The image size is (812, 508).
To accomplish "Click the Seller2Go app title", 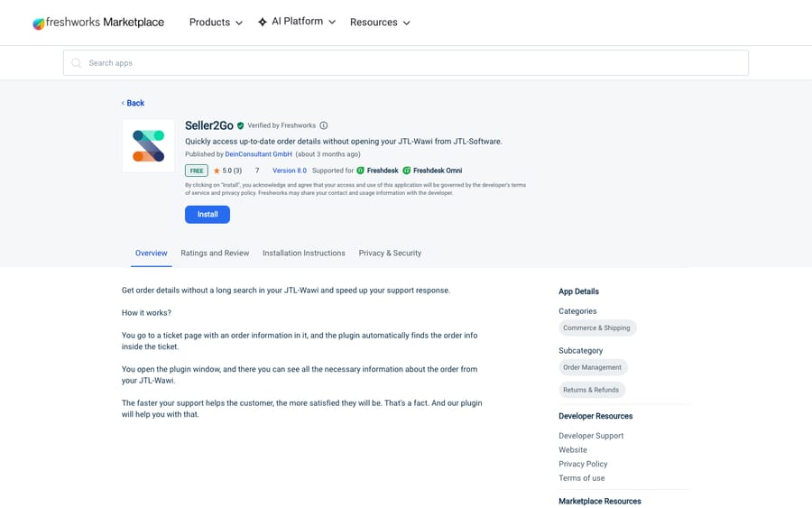I will click(x=209, y=125).
